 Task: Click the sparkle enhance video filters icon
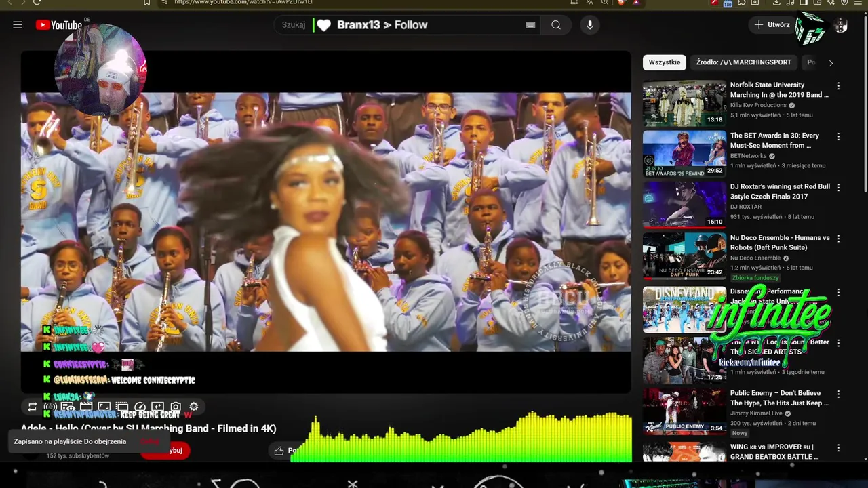click(157, 407)
